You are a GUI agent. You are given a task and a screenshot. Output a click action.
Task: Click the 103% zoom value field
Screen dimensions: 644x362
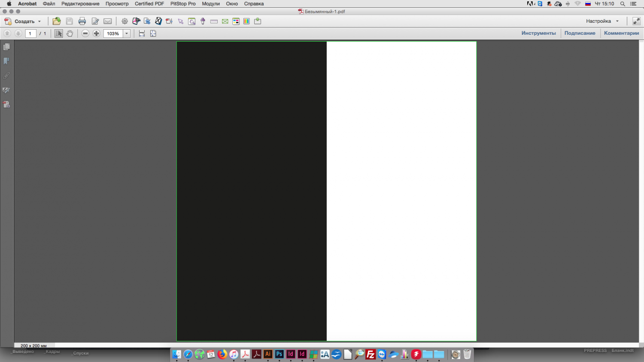pos(113,33)
